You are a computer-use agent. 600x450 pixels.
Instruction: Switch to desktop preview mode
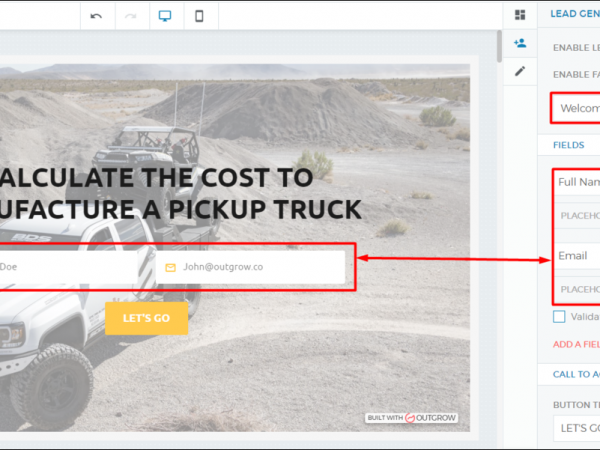click(x=166, y=16)
